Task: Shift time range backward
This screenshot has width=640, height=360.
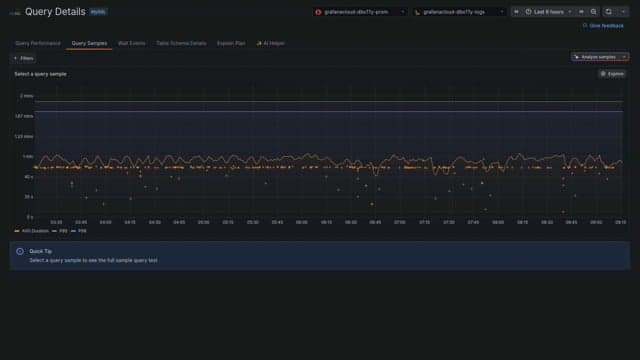Action: [516, 12]
